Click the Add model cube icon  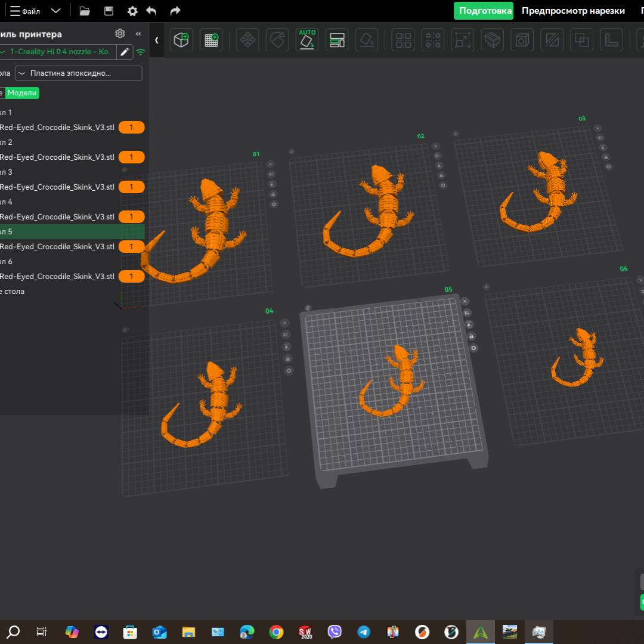click(x=181, y=40)
